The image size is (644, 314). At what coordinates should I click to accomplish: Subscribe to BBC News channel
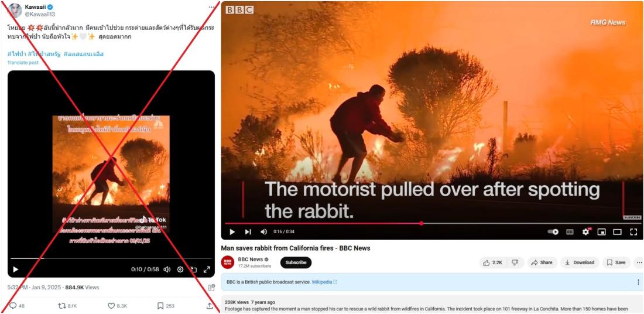(x=296, y=262)
